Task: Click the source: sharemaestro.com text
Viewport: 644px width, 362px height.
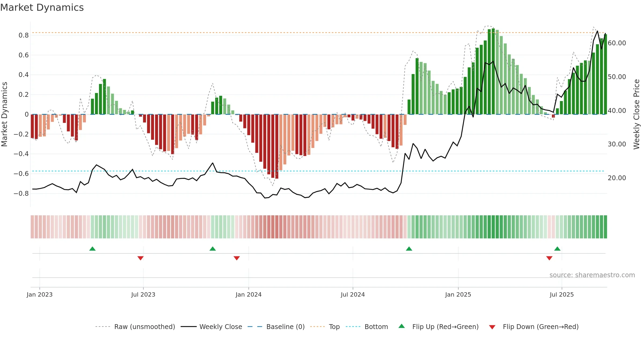Action: pos(592,275)
